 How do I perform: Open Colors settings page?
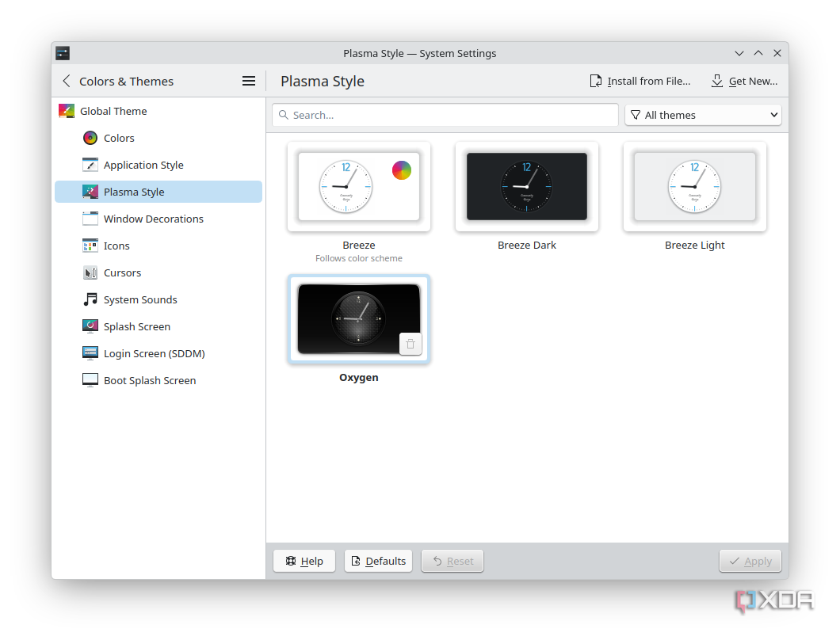click(158, 138)
